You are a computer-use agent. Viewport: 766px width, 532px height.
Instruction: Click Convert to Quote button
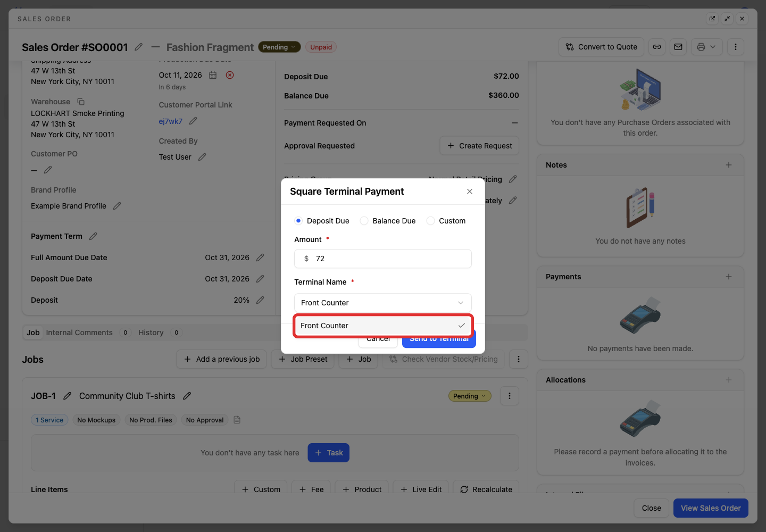(602, 47)
